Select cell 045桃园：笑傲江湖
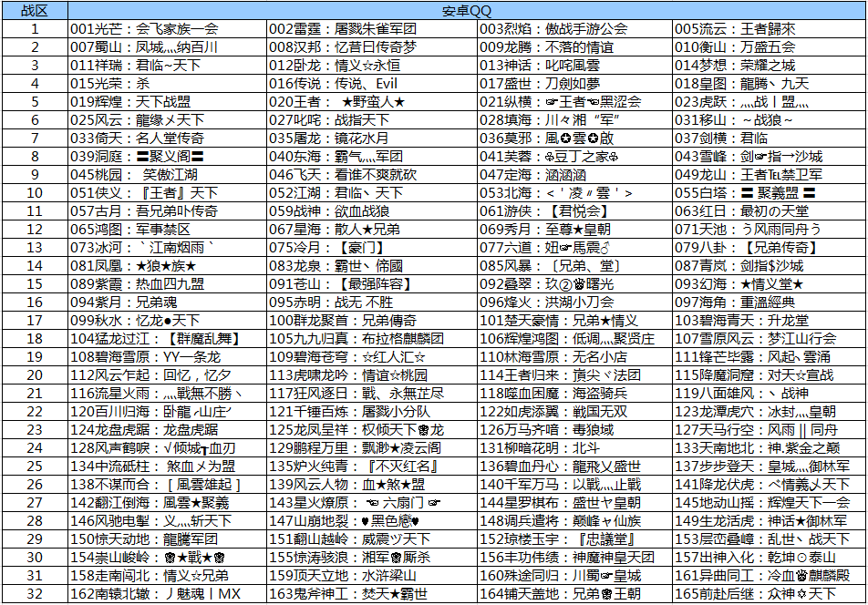 pyautogui.click(x=167, y=175)
